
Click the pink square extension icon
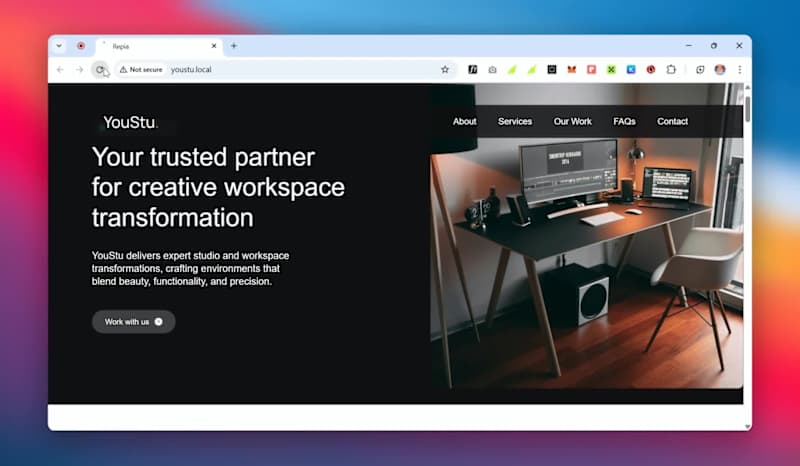tap(591, 69)
